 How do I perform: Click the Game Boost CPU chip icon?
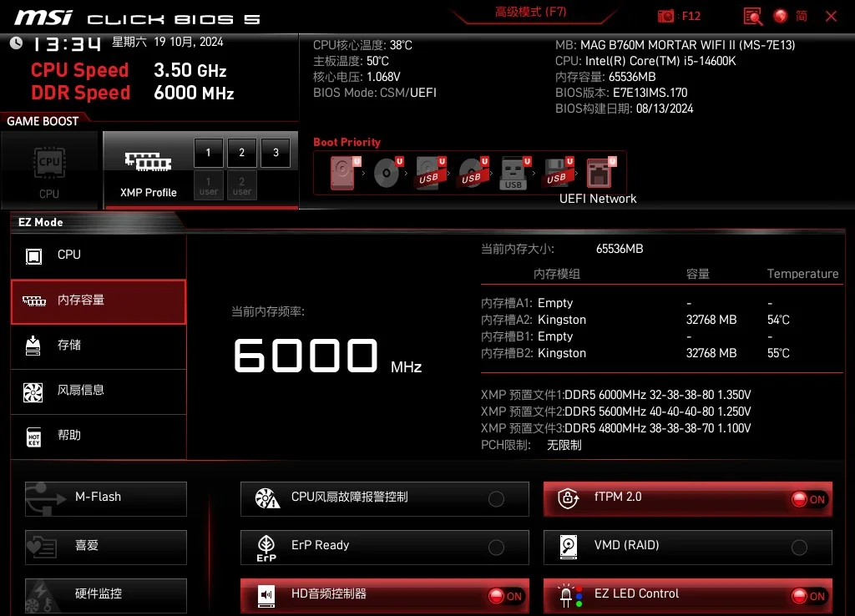(49, 163)
